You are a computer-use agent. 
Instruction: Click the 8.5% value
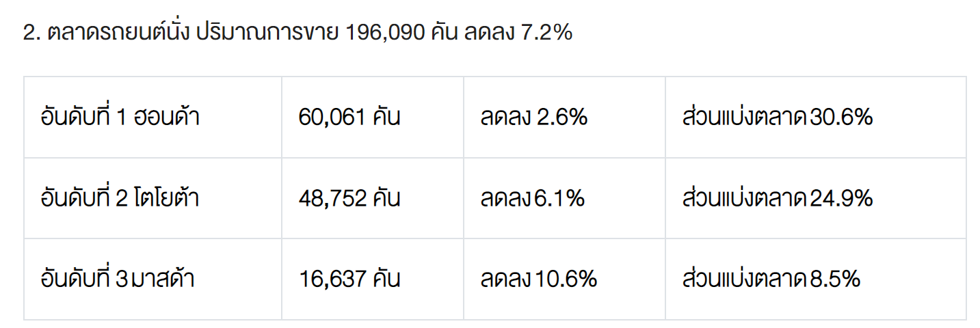pyautogui.click(x=835, y=279)
